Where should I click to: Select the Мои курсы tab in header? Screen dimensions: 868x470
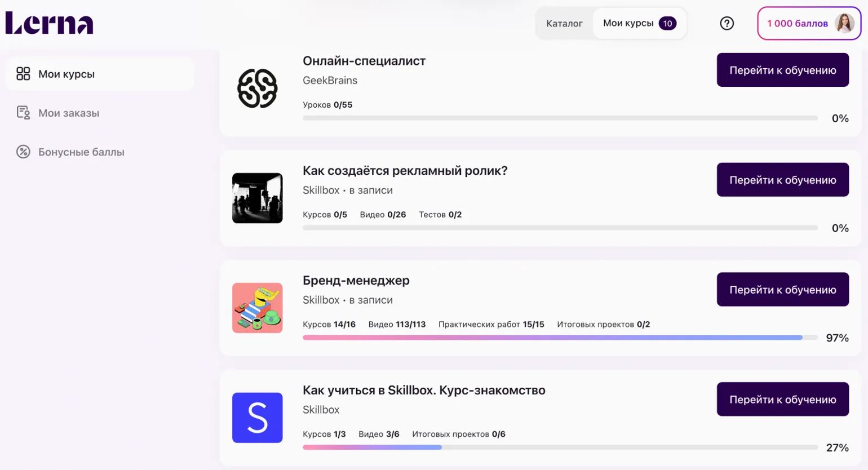pyautogui.click(x=639, y=23)
